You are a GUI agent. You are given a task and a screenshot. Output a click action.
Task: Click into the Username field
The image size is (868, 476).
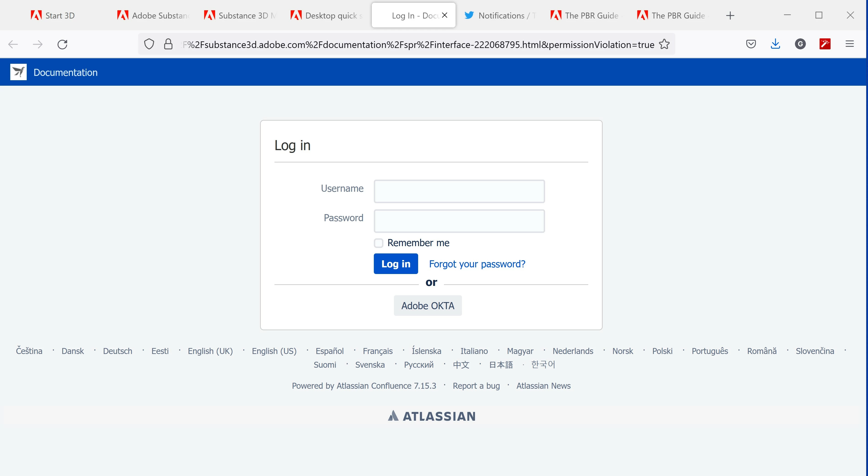(459, 191)
